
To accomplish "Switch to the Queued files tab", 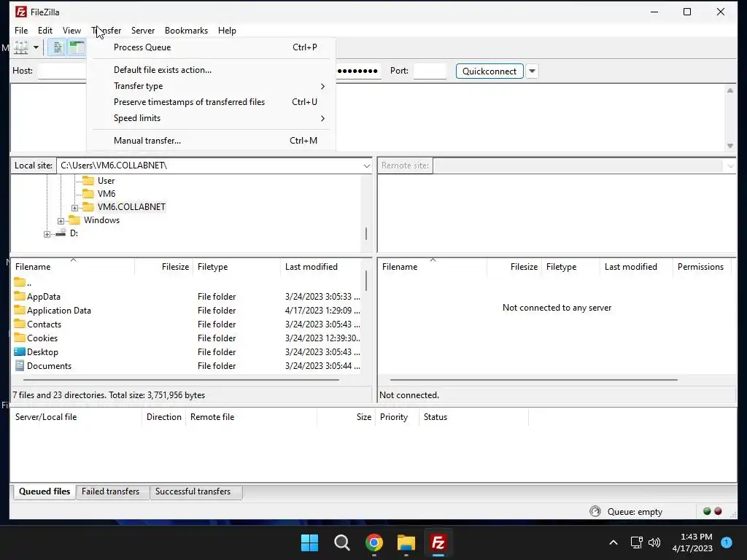I will point(44,491).
